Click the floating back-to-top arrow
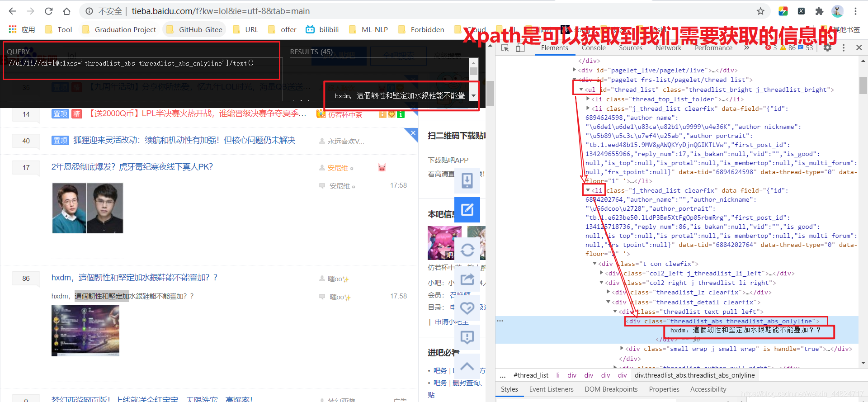Image resolution: width=868 pixels, height=402 pixels. click(467, 366)
